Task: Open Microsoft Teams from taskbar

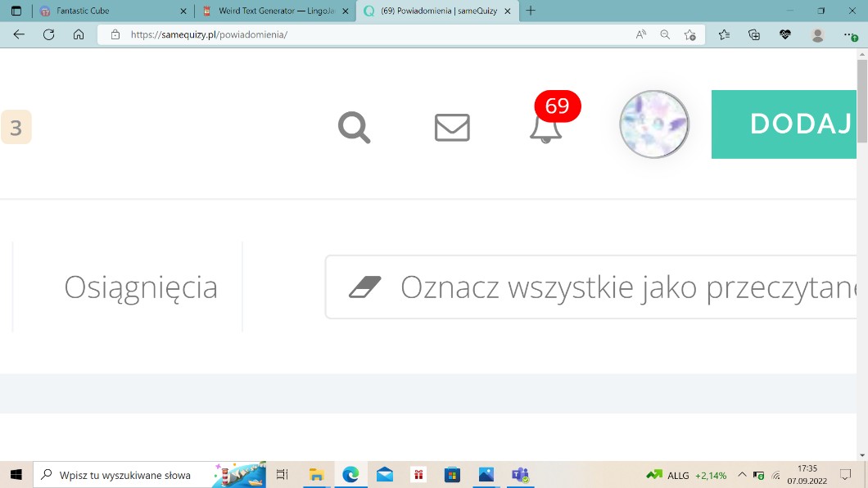Action: [520, 475]
